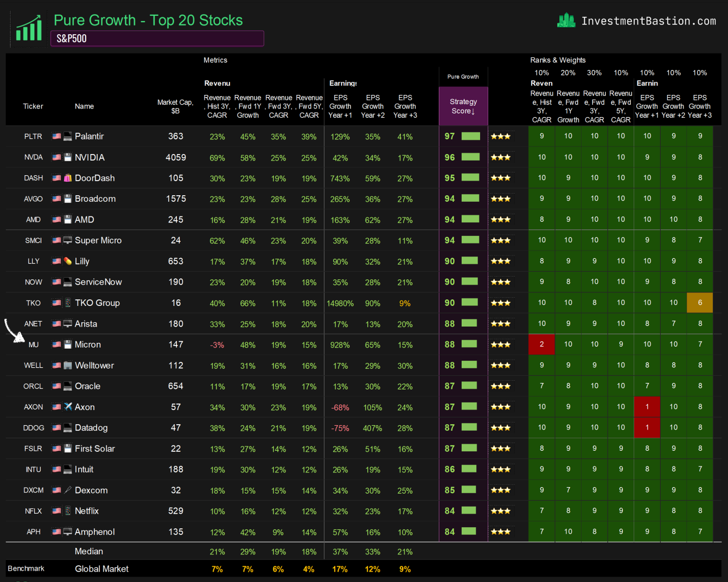Click the InvestmentBastion skyline logo icon
The image size is (728, 582).
click(566, 21)
